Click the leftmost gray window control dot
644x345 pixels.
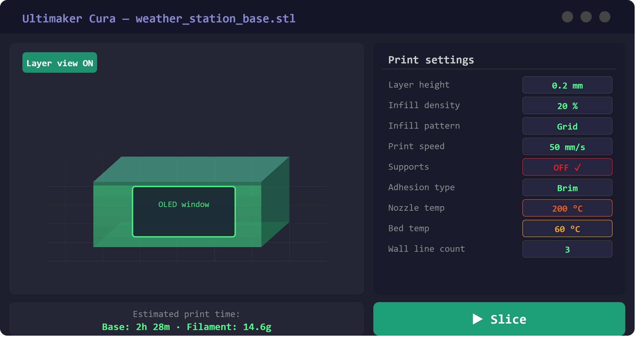567,17
